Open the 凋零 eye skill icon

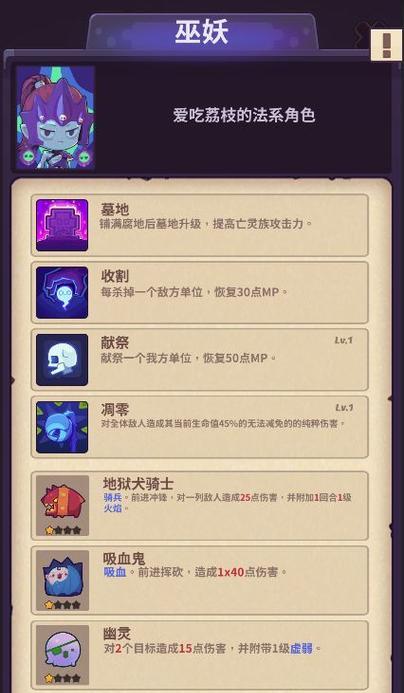(62, 427)
